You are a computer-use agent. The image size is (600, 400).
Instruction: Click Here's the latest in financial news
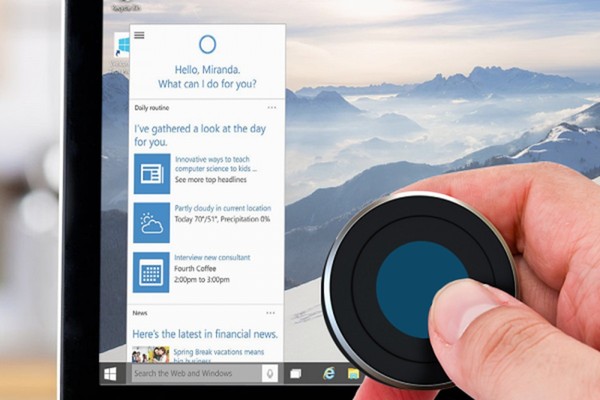click(205, 334)
